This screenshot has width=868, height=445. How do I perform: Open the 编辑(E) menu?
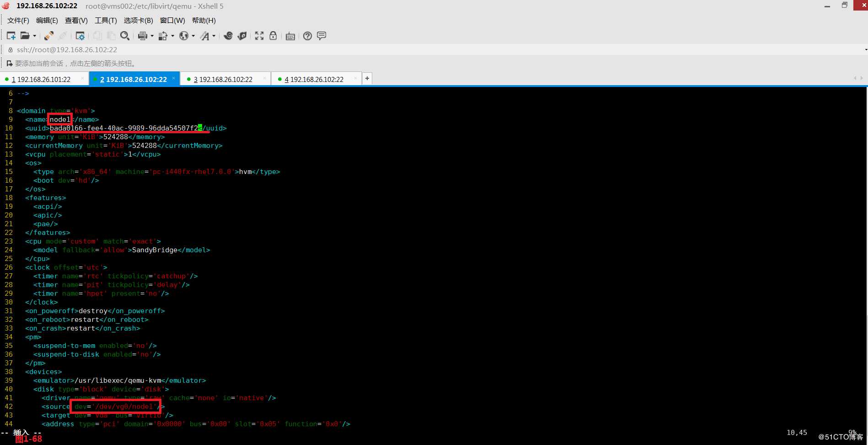point(47,21)
